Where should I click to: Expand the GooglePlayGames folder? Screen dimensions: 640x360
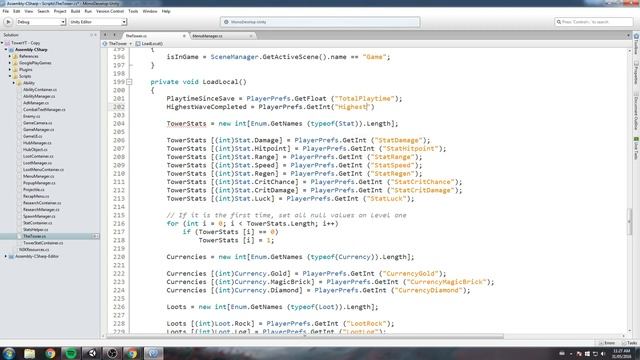point(10,63)
